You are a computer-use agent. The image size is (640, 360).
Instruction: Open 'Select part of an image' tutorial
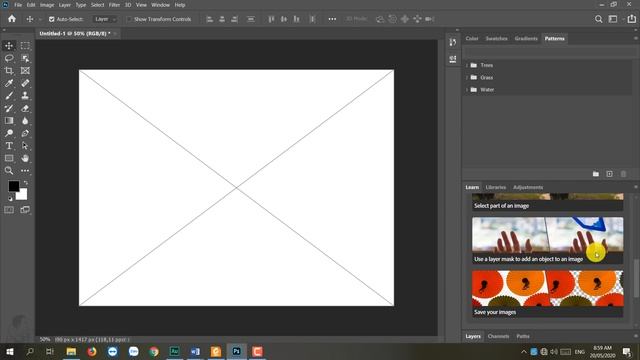[x=548, y=202]
